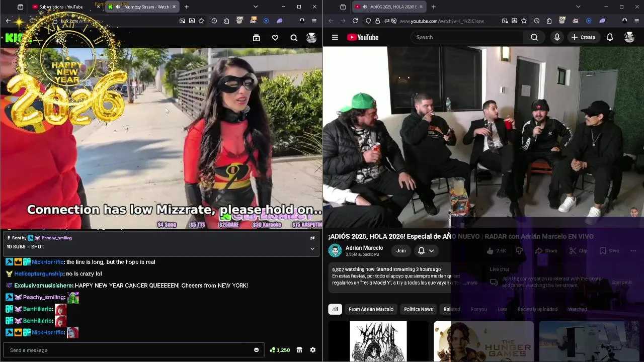
Task: Click YouTube search magnifier button
Action: (534, 37)
